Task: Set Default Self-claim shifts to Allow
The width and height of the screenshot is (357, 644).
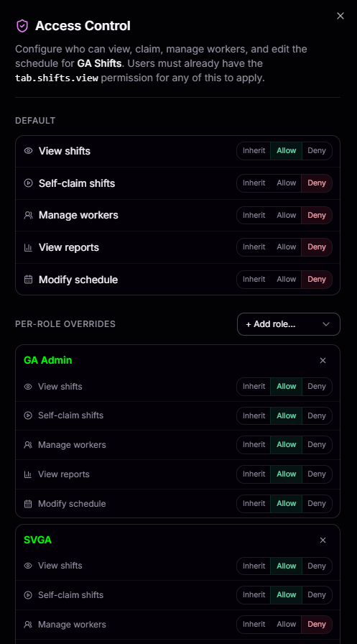Action: tap(286, 183)
